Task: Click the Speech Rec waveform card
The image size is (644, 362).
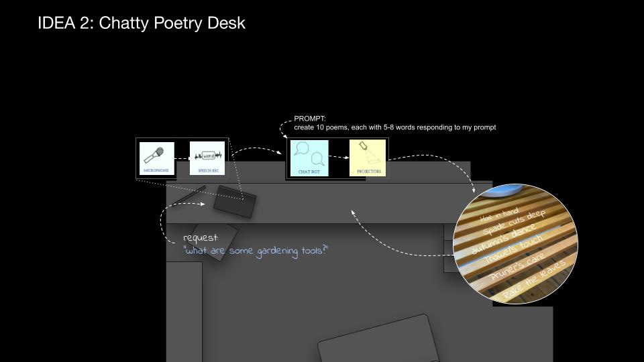Action: point(207,158)
